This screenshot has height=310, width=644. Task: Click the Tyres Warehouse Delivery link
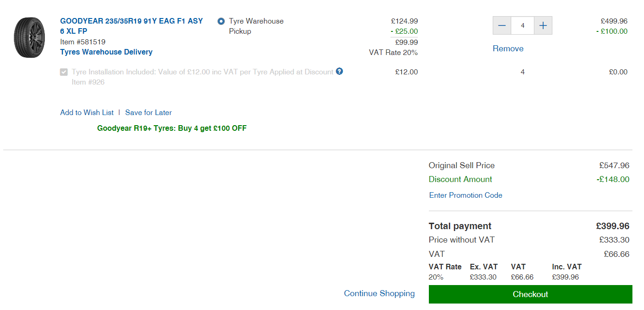pos(106,52)
